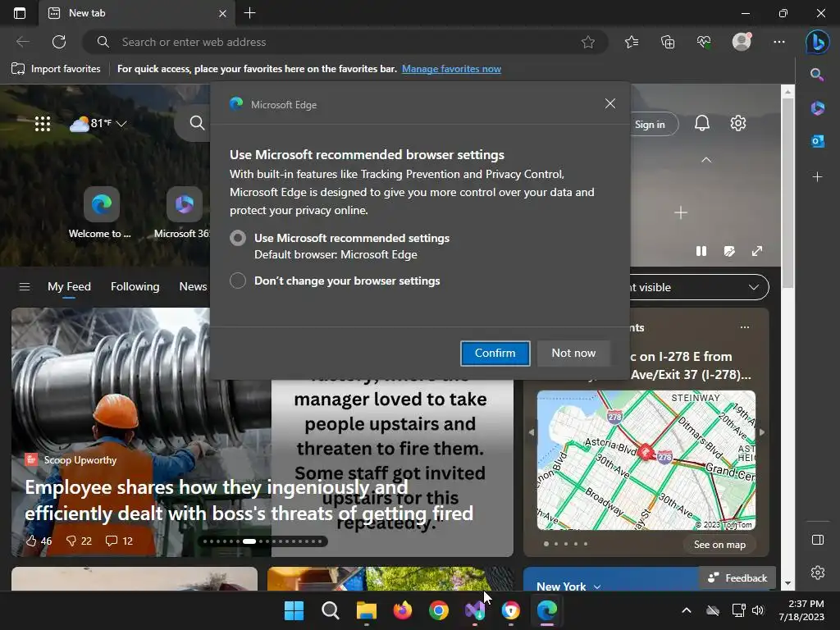Image resolution: width=840 pixels, height=630 pixels.
Task: Open the Bing Discover sidebar icon
Action: (818, 42)
